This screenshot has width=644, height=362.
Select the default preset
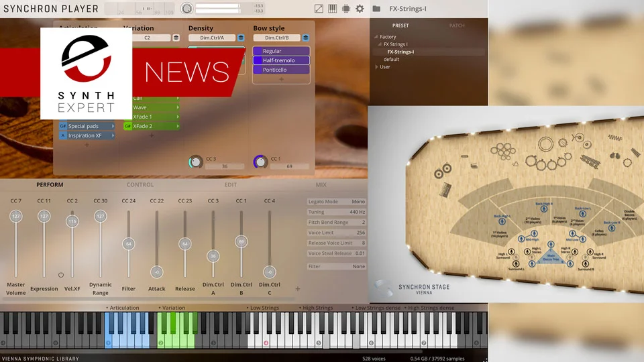(391, 59)
